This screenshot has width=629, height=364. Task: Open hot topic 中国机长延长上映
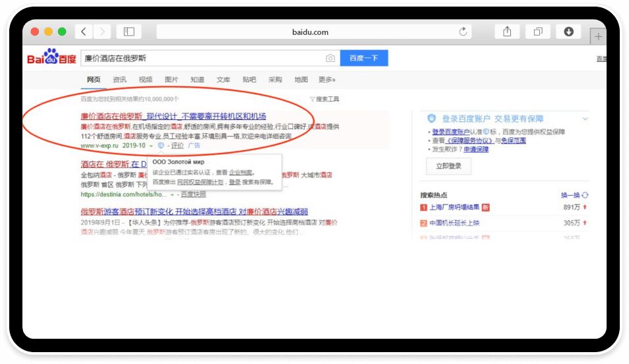pyautogui.click(x=454, y=223)
